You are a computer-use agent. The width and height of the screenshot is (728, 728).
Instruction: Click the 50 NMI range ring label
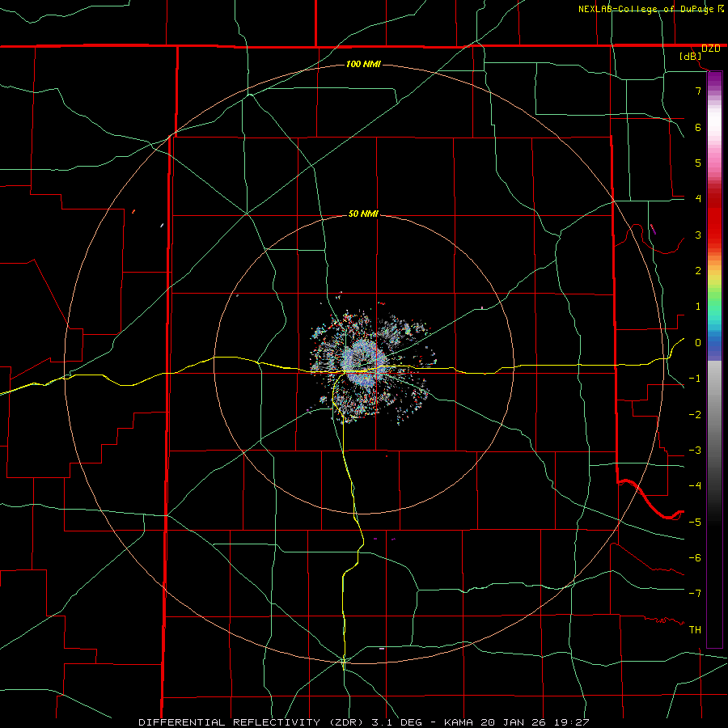click(363, 214)
